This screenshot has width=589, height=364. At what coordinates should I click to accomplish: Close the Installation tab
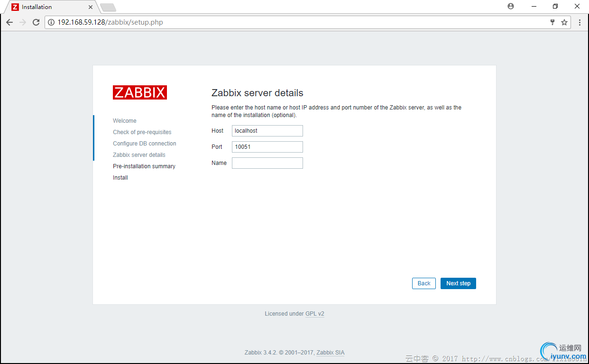[91, 7]
